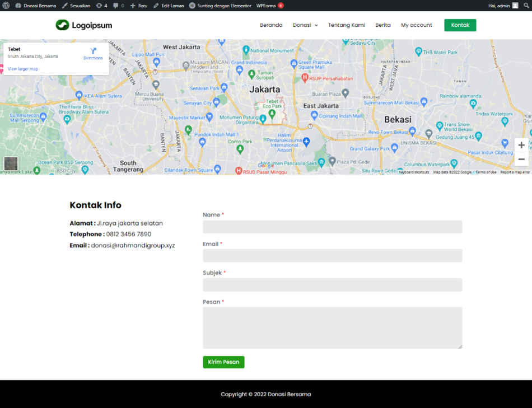The height and width of the screenshot is (408, 532).
Task: Go to the Beranda page
Action: [x=271, y=25]
